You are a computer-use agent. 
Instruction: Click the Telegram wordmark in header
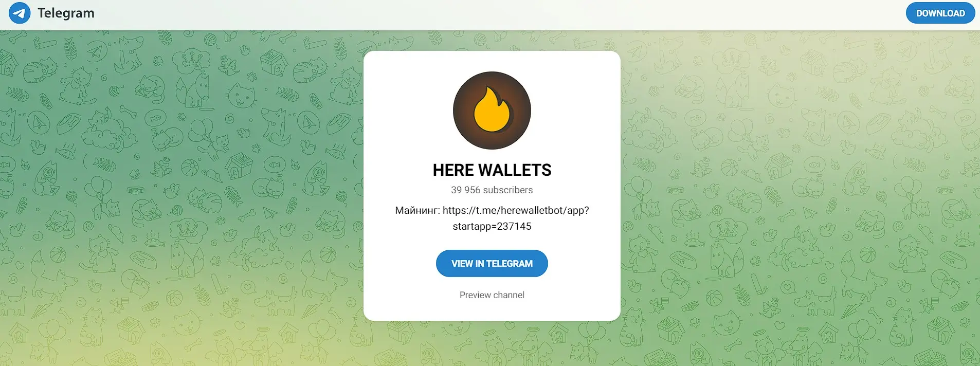click(66, 13)
